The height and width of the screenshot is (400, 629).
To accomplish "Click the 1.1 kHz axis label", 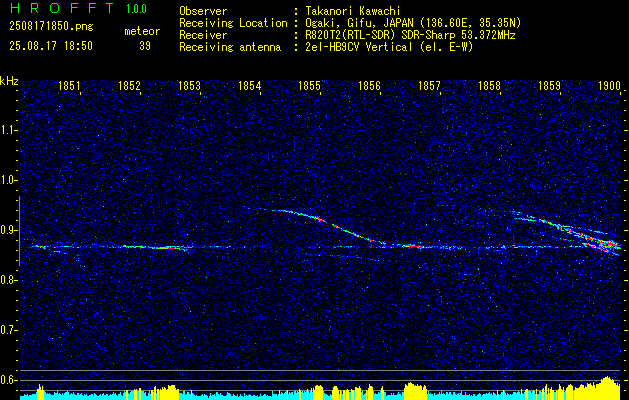I will click(x=7, y=130).
